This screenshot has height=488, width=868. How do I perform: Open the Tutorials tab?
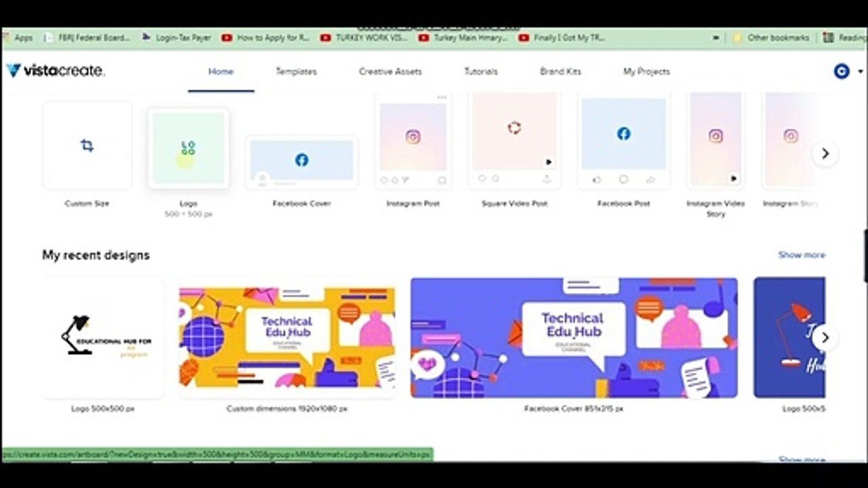pos(481,71)
